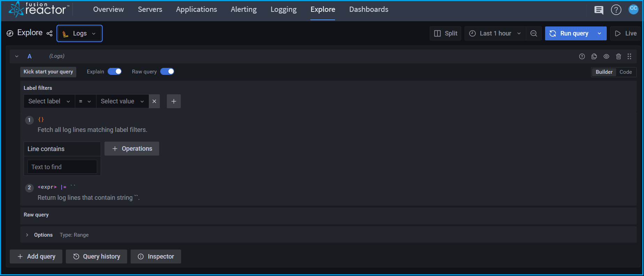Click the Text to find input field
The image size is (644, 276).
tap(62, 167)
